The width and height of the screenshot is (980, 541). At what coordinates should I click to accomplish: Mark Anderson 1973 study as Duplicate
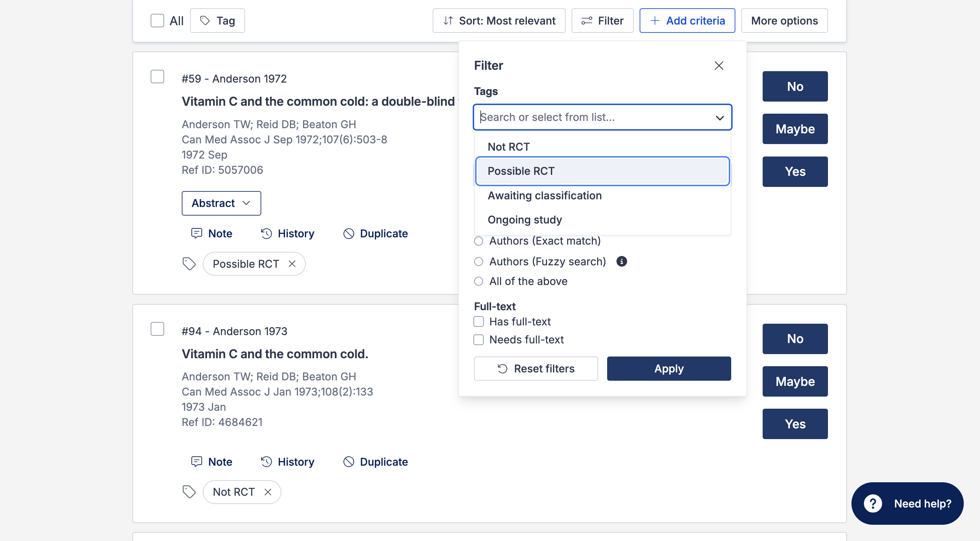pyautogui.click(x=375, y=462)
